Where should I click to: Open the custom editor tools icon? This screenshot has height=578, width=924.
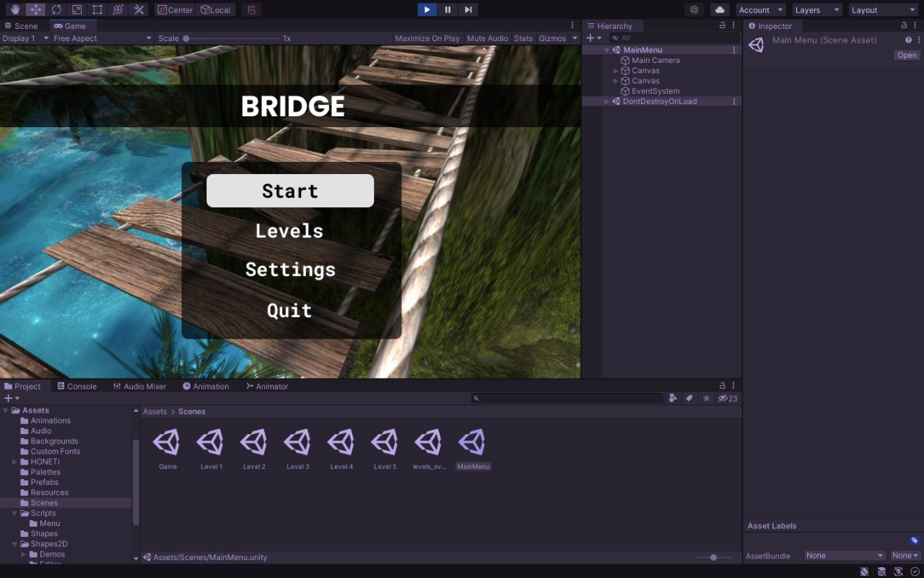139,9
